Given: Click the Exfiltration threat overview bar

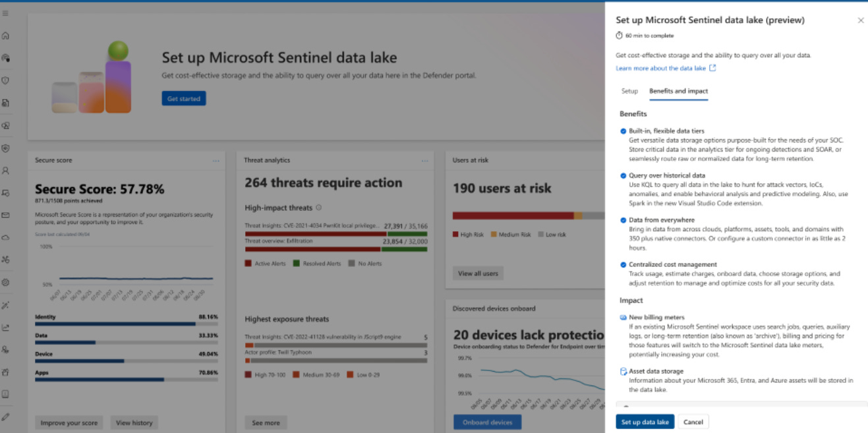Looking at the screenshot, I should coord(336,249).
